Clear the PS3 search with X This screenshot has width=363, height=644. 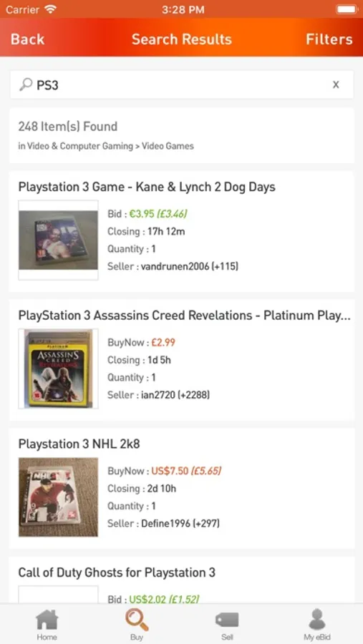tap(336, 84)
